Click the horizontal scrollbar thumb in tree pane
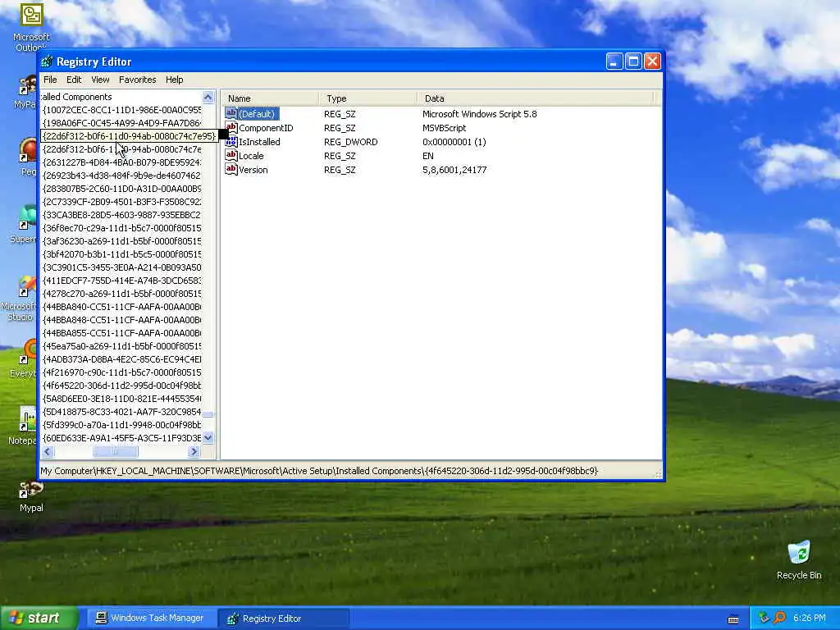The height and width of the screenshot is (630, 840). tap(116, 452)
